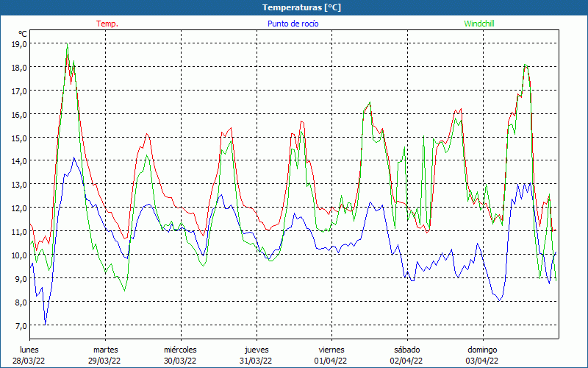Click the 'sábado' day label
The height and width of the screenshot is (368, 588).
pyautogui.click(x=407, y=350)
